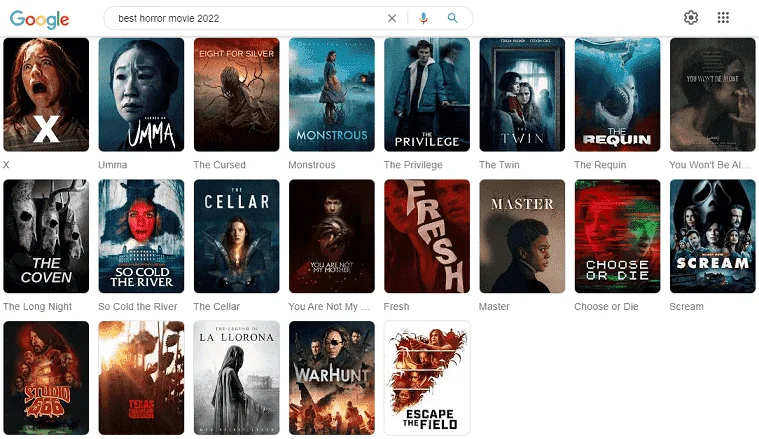Viewport: 759px width, 439px height.
Task: Click the 'You Won't Be Al...' caption
Action: (x=710, y=165)
